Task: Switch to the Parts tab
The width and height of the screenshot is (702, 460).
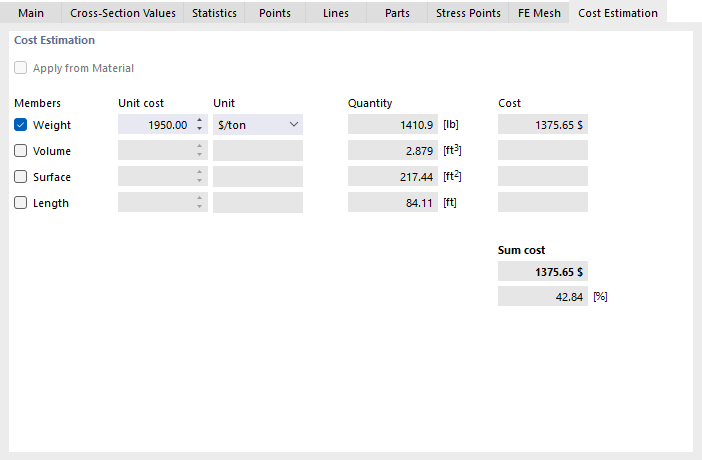Action: [x=397, y=13]
